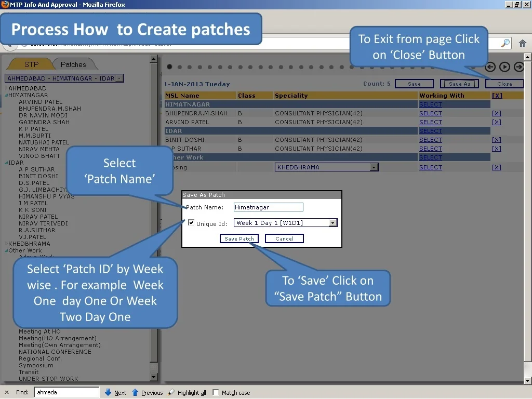Cancel the Save As Patch dialog
Image resolution: width=532 pixels, height=399 pixels.
coord(284,238)
